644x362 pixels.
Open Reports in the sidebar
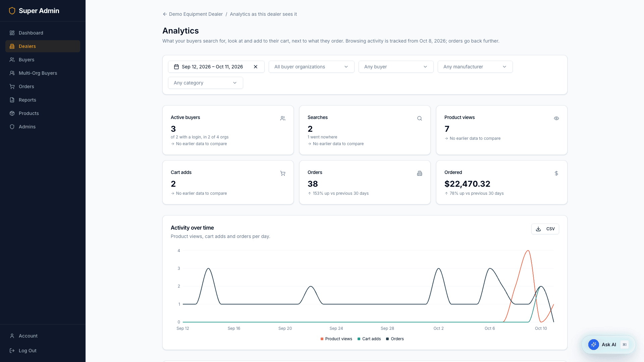tap(43, 100)
